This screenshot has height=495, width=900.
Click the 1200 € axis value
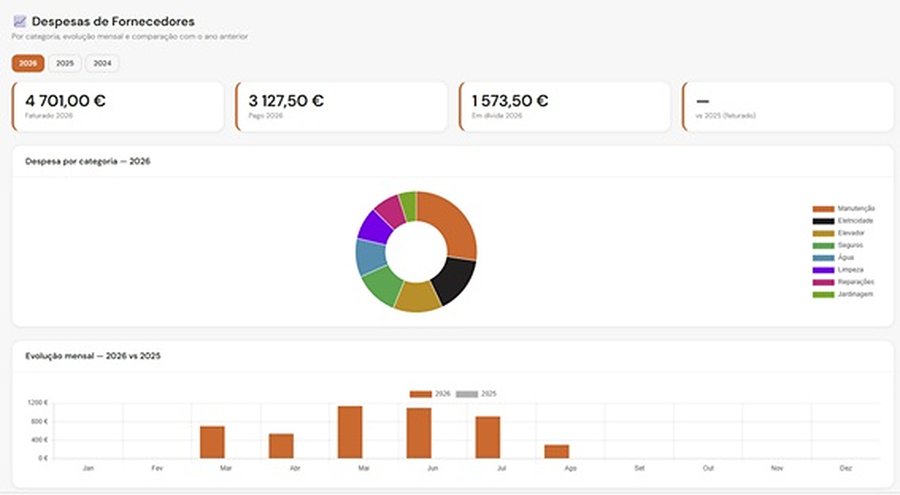(x=37, y=403)
